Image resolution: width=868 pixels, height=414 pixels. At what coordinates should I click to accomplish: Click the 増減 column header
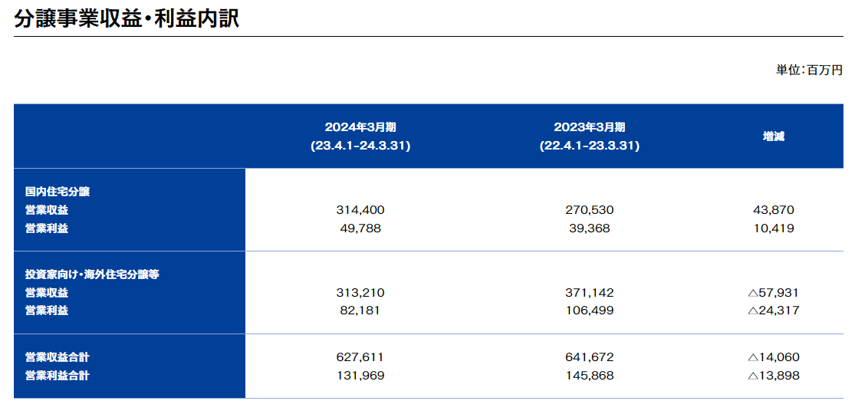774,136
